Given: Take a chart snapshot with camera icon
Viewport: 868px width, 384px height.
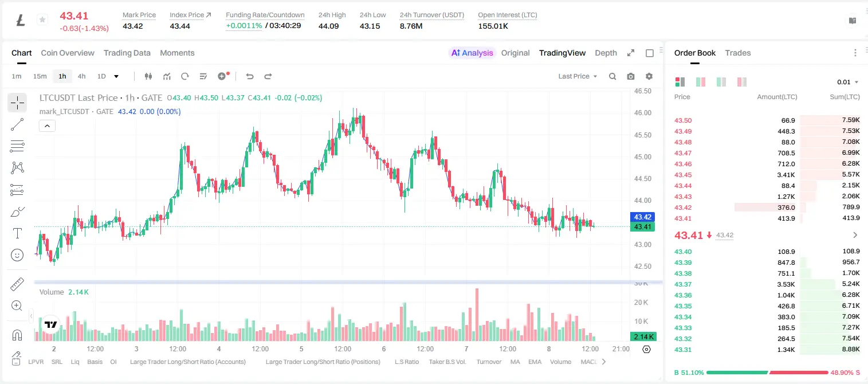Looking at the screenshot, I should 631,76.
